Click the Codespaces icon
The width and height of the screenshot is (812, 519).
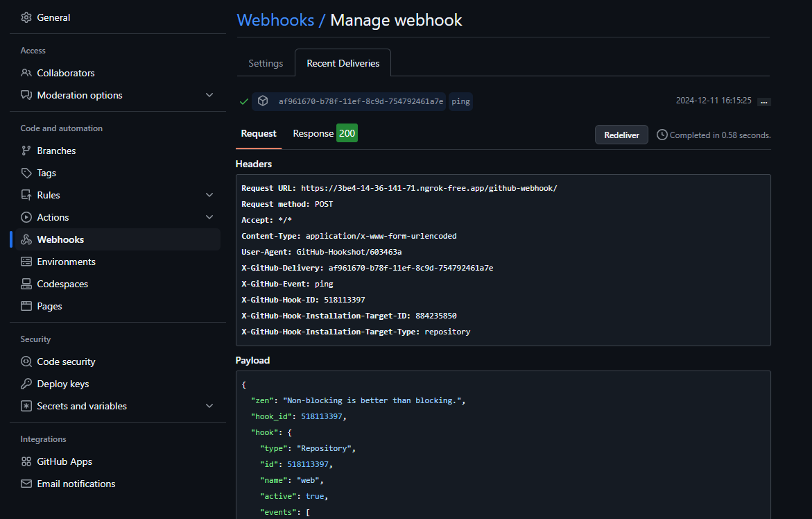[26, 284]
